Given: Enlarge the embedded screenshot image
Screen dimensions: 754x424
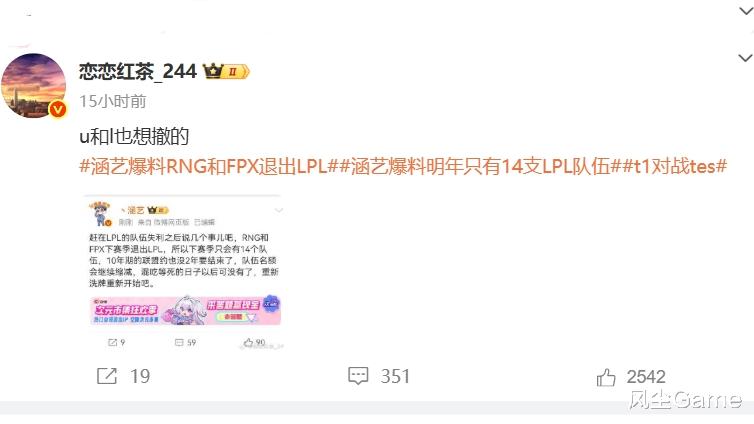Looking at the screenshot, I should click(x=184, y=272).
